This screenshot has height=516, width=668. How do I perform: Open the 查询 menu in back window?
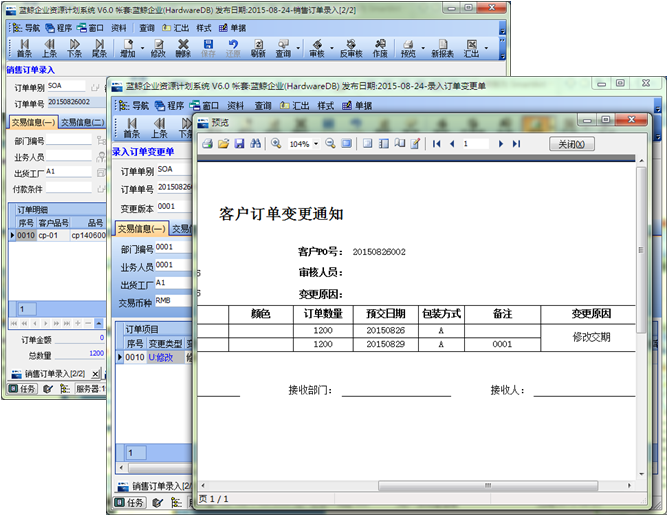(147, 28)
